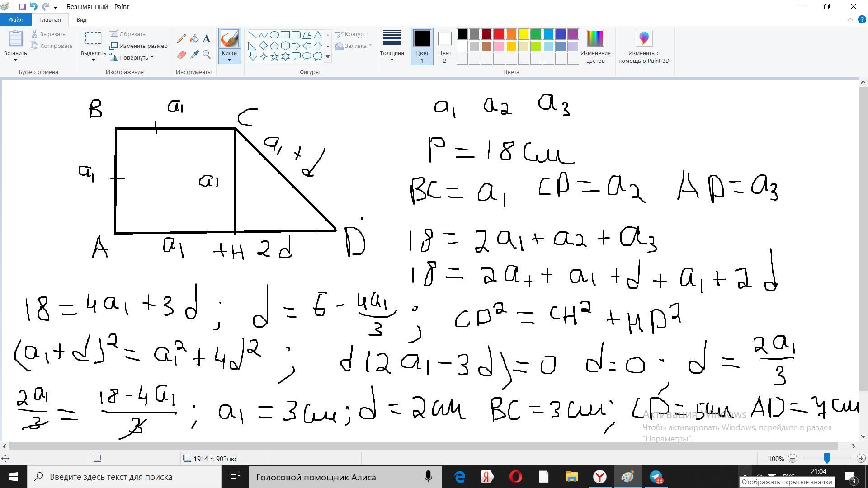The height and width of the screenshot is (488, 868).
Task: Select the Fill with color bucket tool
Action: click(194, 39)
